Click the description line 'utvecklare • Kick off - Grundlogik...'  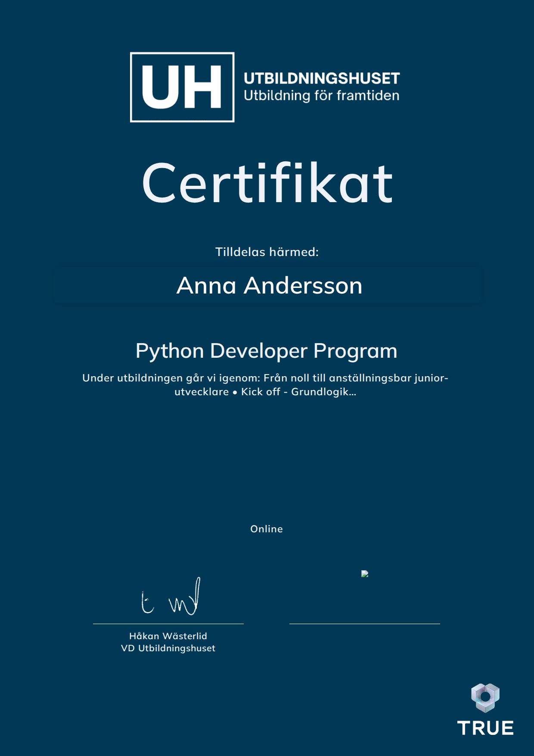(x=265, y=392)
